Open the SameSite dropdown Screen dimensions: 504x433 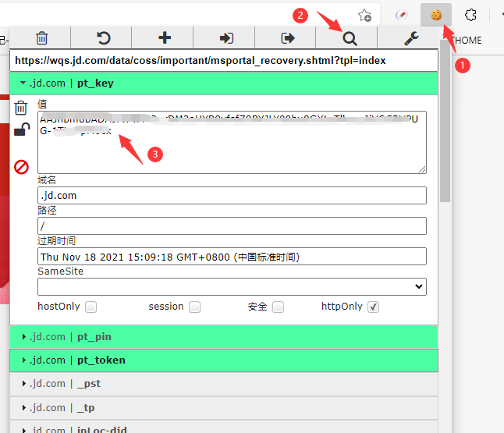[232, 286]
